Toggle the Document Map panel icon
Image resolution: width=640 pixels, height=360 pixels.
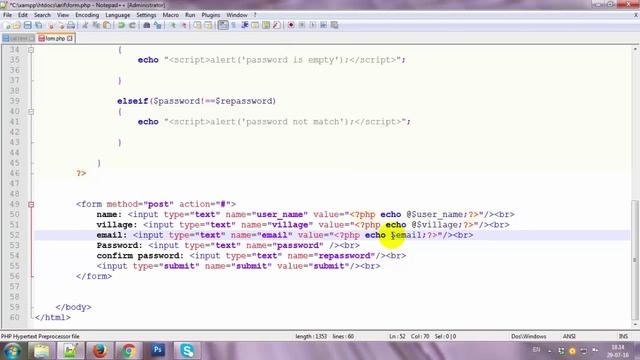click(266, 25)
